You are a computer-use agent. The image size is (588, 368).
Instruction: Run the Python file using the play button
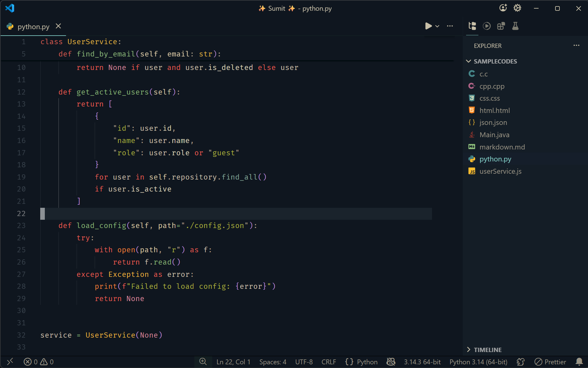[x=428, y=26]
